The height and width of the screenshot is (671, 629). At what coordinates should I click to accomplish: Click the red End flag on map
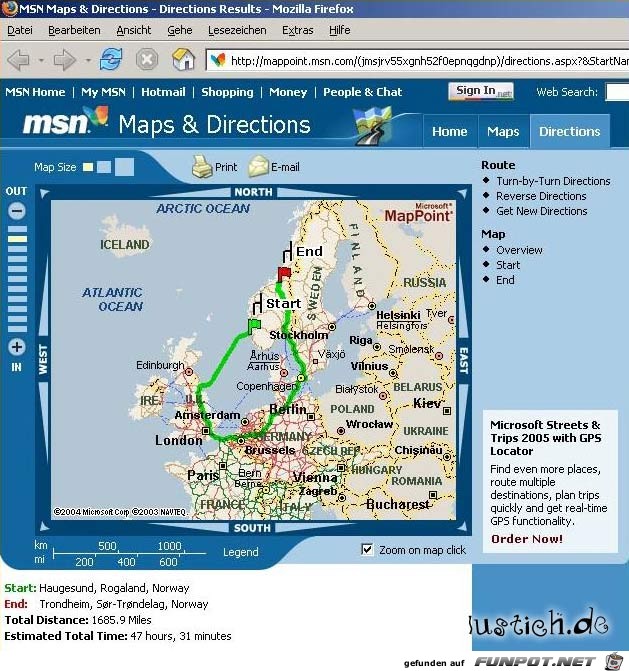point(284,274)
